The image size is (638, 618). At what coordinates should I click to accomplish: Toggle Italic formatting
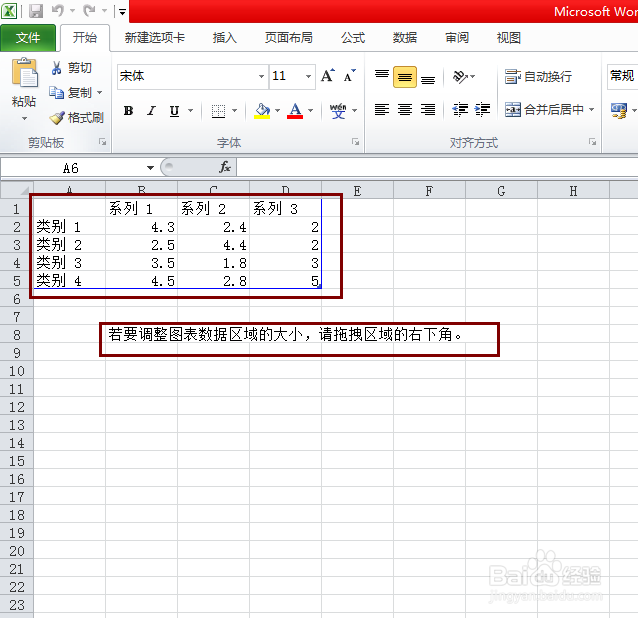pyautogui.click(x=151, y=111)
